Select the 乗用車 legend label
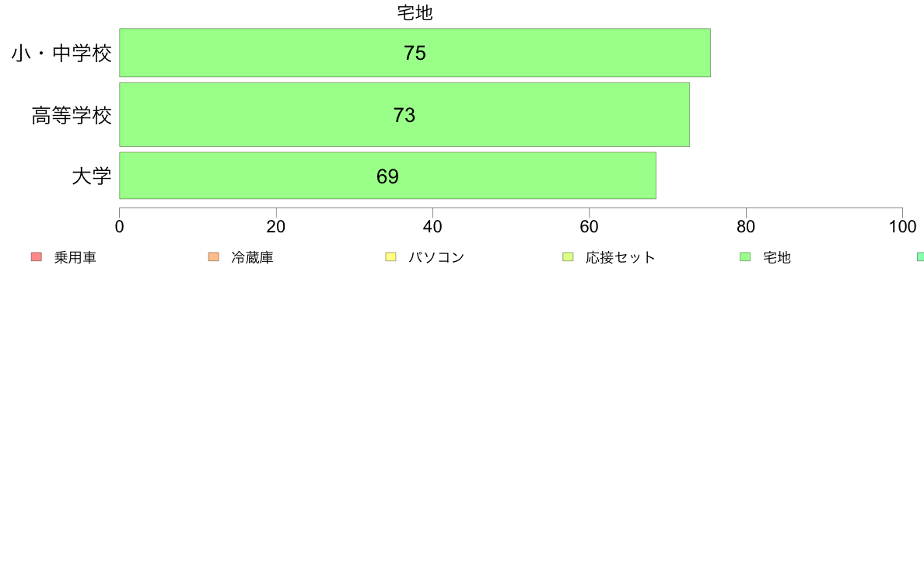The image size is (924, 572). [x=75, y=257]
